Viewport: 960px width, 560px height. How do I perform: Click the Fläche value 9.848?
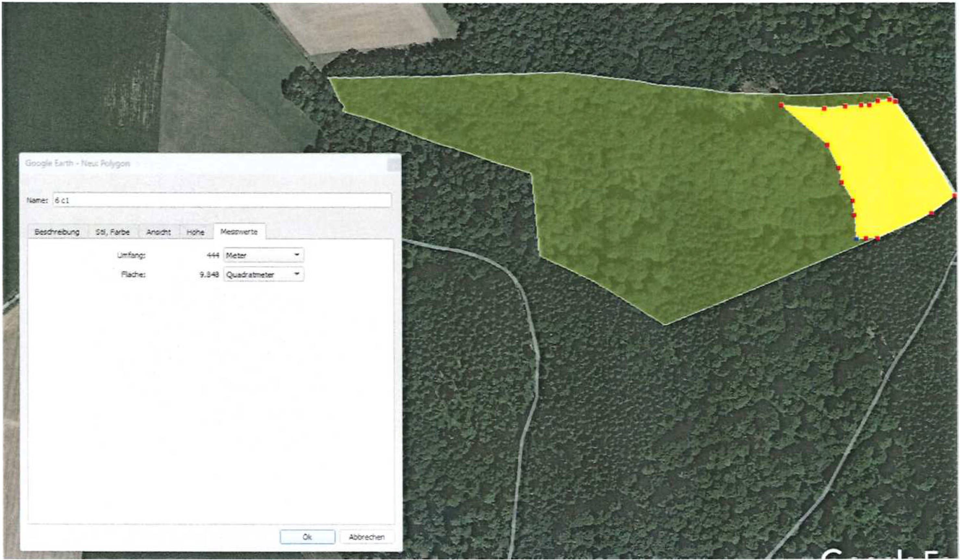click(x=209, y=274)
